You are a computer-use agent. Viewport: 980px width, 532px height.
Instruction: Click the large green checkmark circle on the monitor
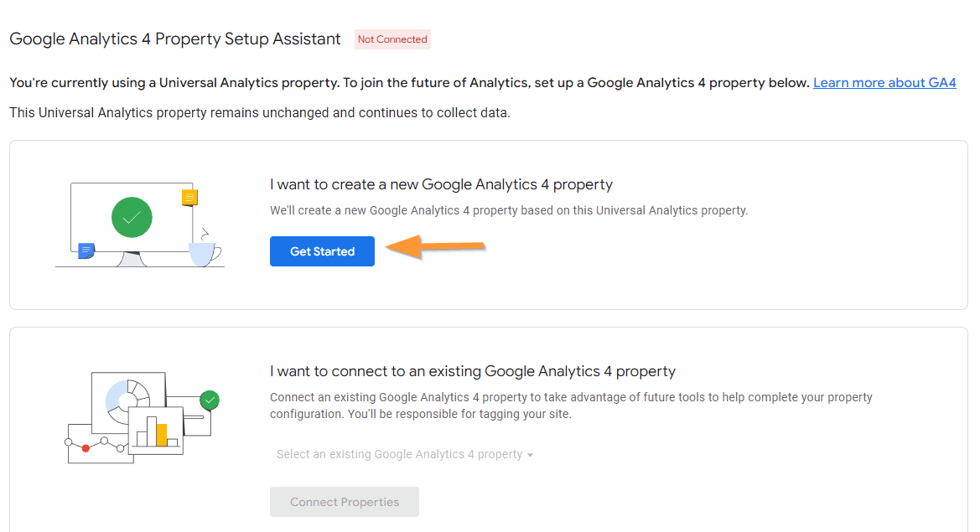pyautogui.click(x=132, y=217)
